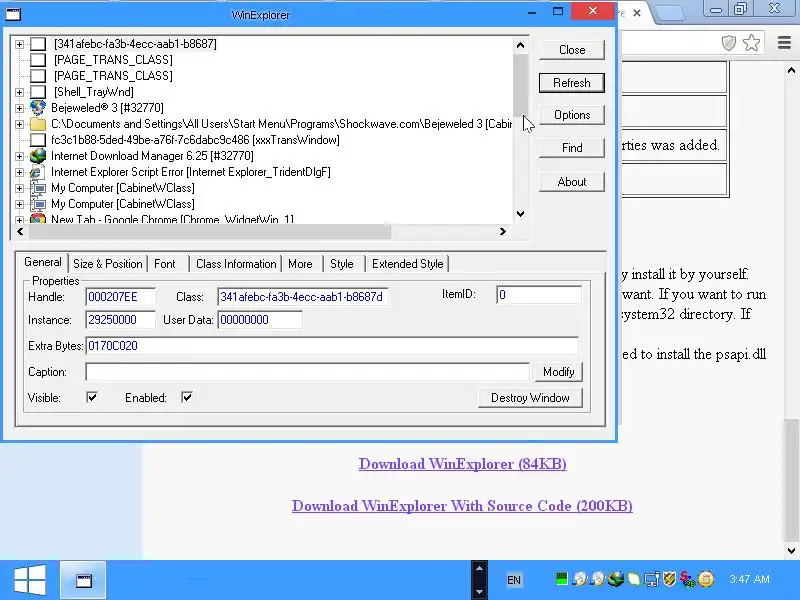Open the Options dialog

[x=571, y=115]
